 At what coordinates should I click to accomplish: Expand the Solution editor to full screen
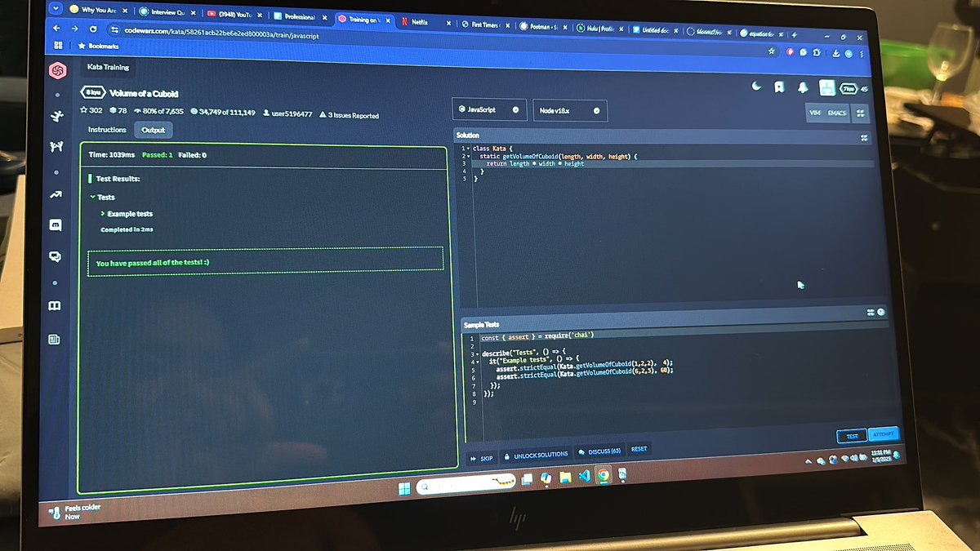tap(864, 138)
